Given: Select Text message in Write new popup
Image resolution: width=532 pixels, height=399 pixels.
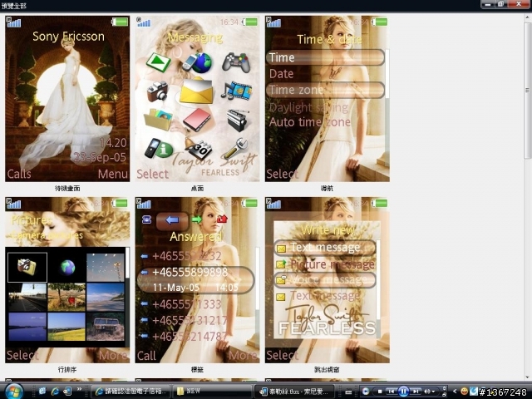Looking at the screenshot, I should point(325,248).
